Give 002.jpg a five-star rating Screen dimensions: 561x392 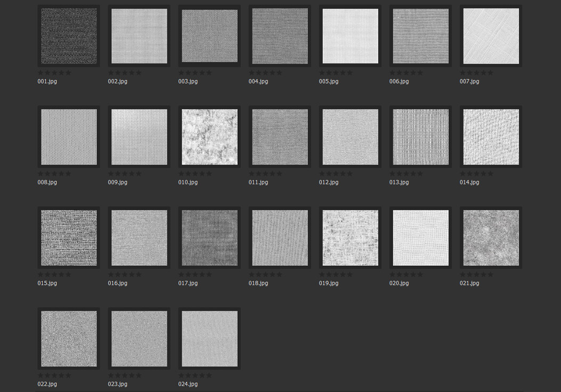coord(140,72)
